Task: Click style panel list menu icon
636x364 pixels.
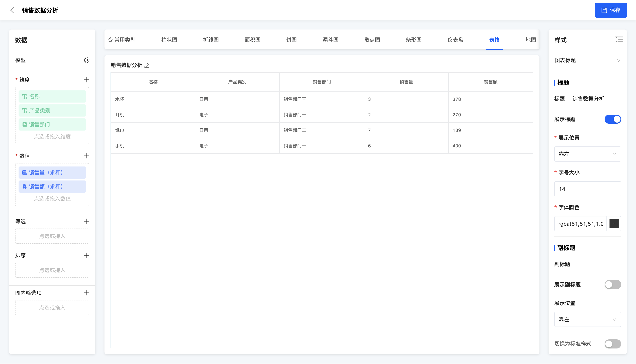Action: click(x=619, y=40)
